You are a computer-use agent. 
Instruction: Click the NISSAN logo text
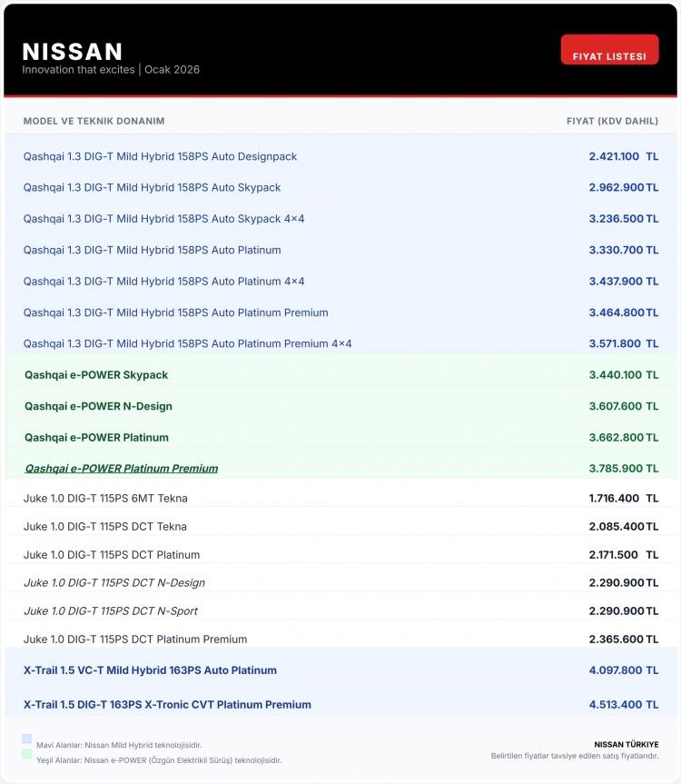tap(73, 51)
